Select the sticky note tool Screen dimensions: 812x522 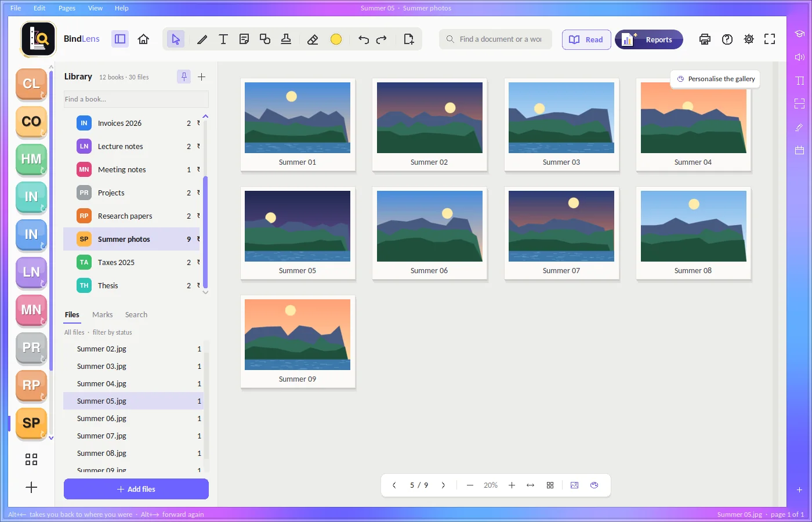coord(244,39)
